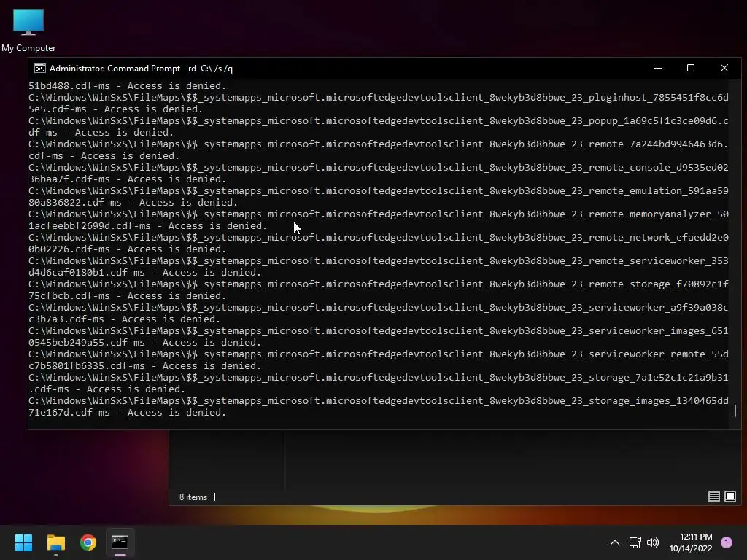Click the Command Prompt vertical scrollbar thumb

click(735, 411)
